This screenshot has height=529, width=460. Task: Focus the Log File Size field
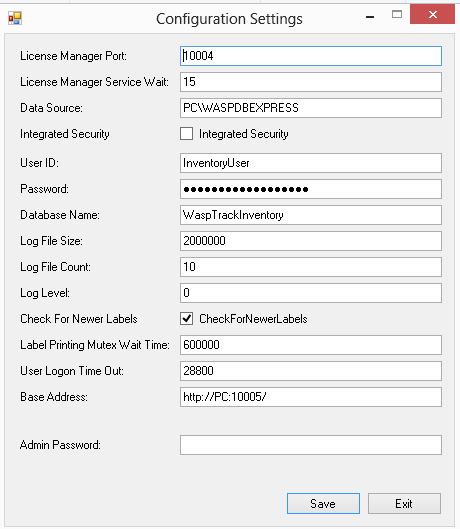[x=310, y=241]
